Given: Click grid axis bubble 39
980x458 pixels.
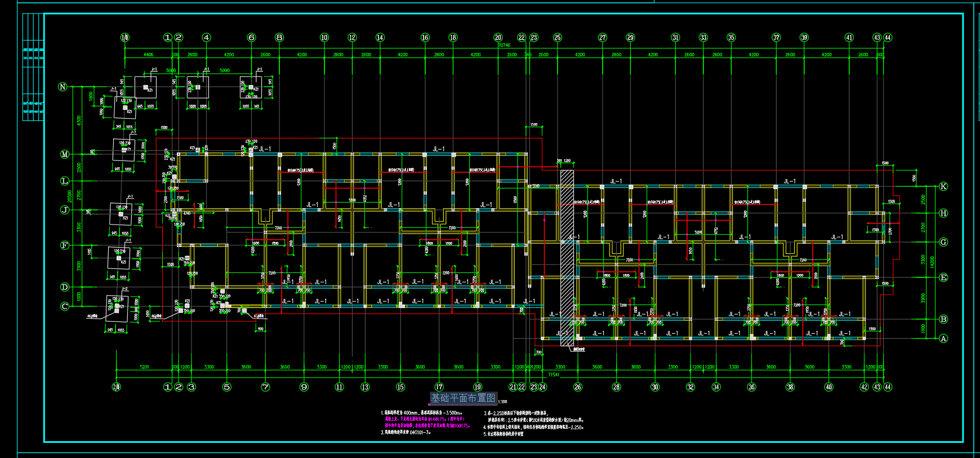Looking at the screenshot, I should click(x=804, y=38).
